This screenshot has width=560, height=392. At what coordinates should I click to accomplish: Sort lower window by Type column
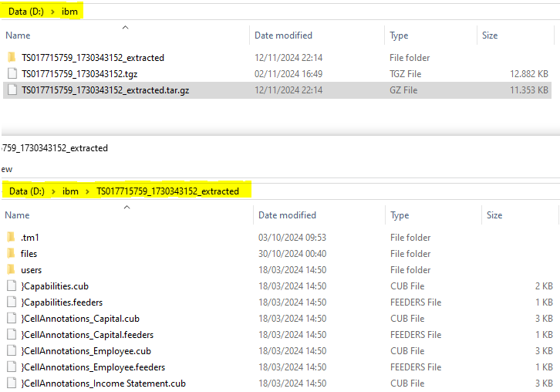(400, 215)
